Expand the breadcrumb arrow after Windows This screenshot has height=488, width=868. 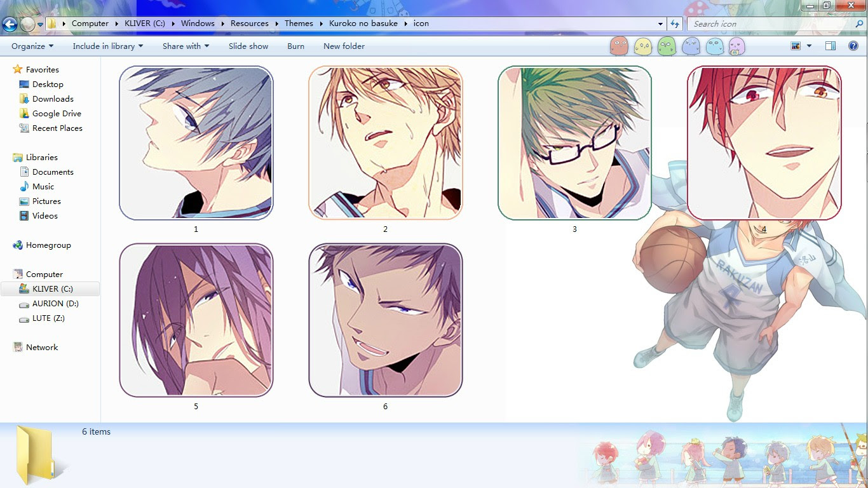tap(222, 24)
